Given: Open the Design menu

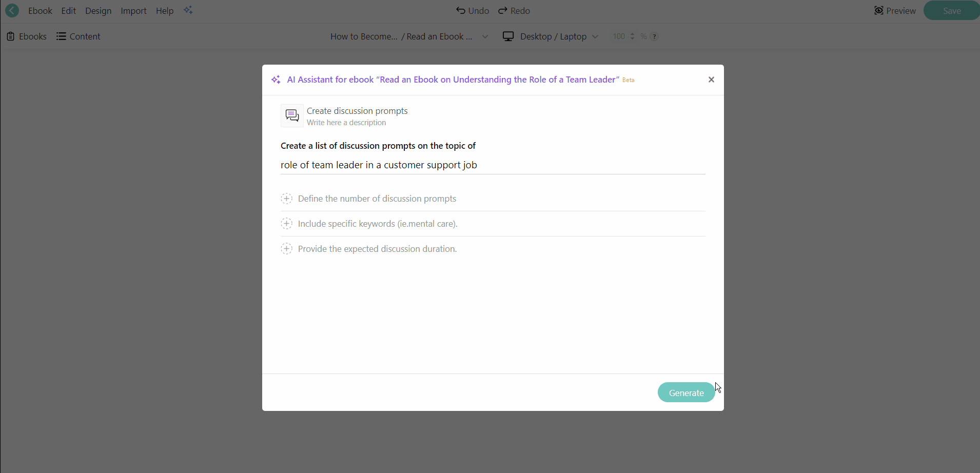Looking at the screenshot, I should (98, 11).
